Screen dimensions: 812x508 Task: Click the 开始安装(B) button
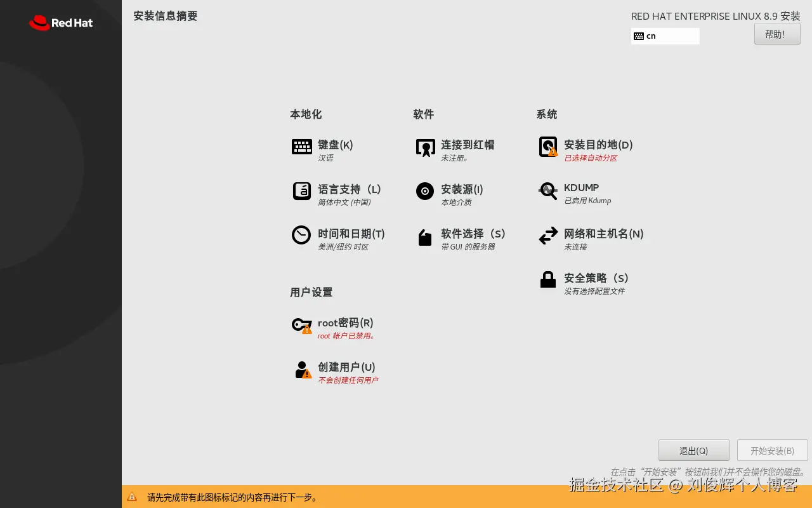pos(773,450)
